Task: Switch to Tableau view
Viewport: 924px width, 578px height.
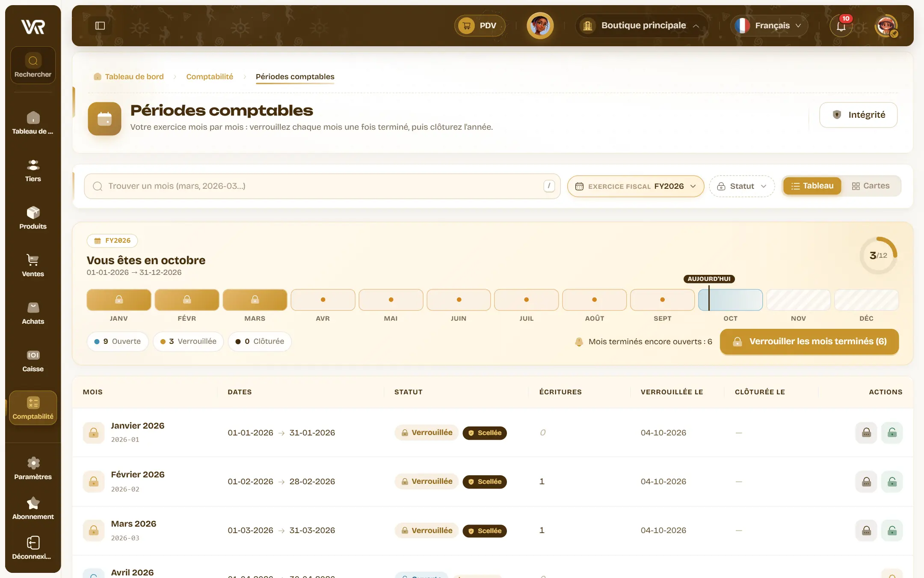Action: tap(812, 186)
